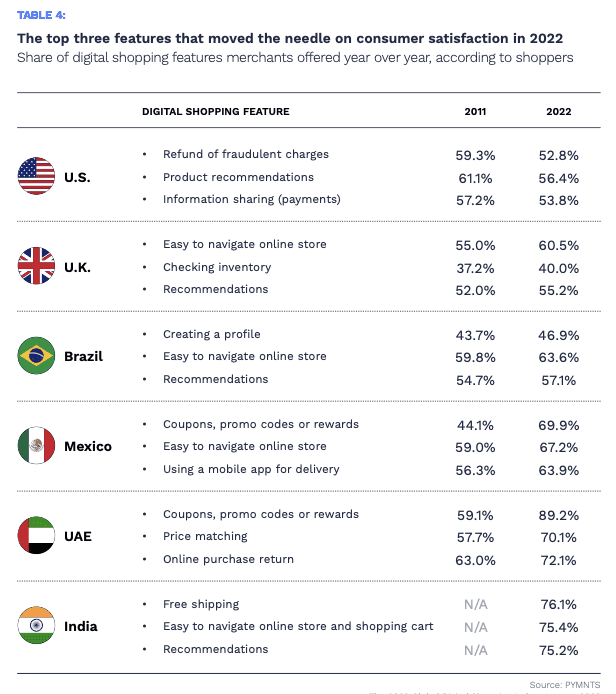This screenshot has height=694, width=616.
Task: Select the 2022 column header
Action: click(x=559, y=112)
